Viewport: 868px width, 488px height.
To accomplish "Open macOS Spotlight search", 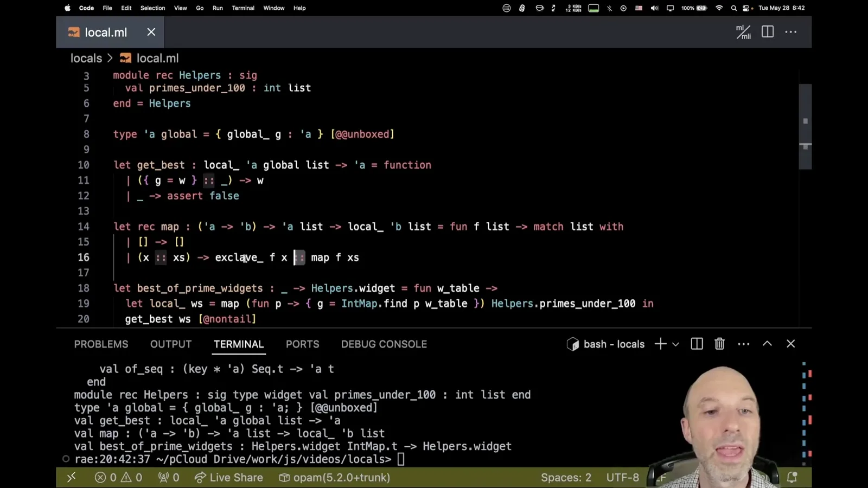I will click(734, 8).
